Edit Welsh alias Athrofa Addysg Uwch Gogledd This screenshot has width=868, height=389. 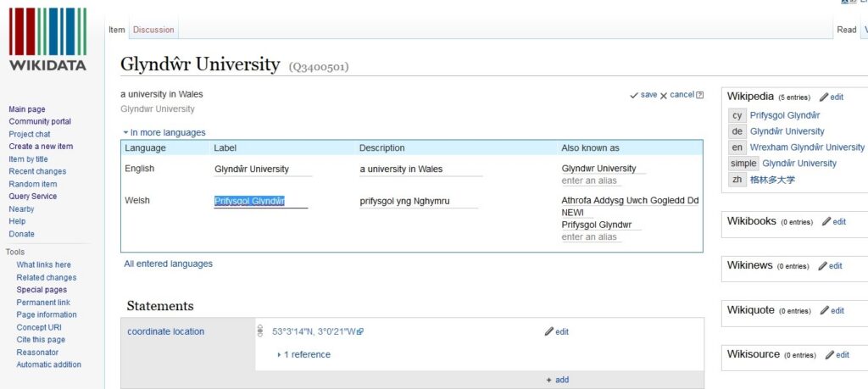630,200
